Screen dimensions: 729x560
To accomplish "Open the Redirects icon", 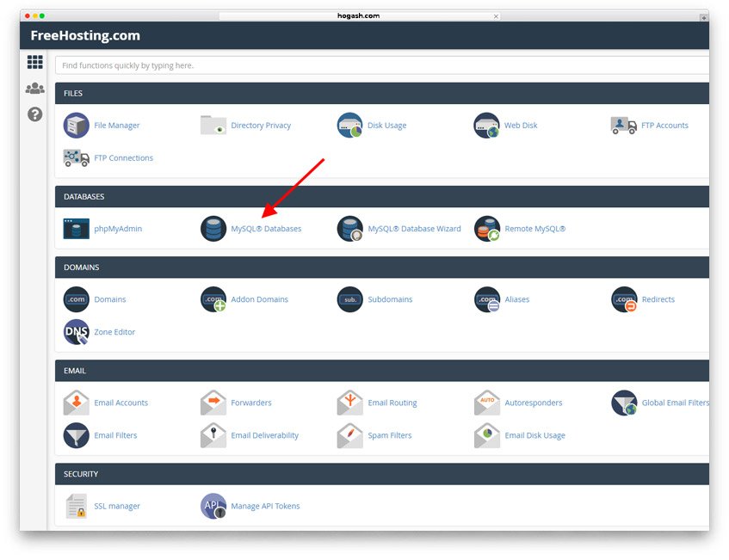I will [x=624, y=299].
